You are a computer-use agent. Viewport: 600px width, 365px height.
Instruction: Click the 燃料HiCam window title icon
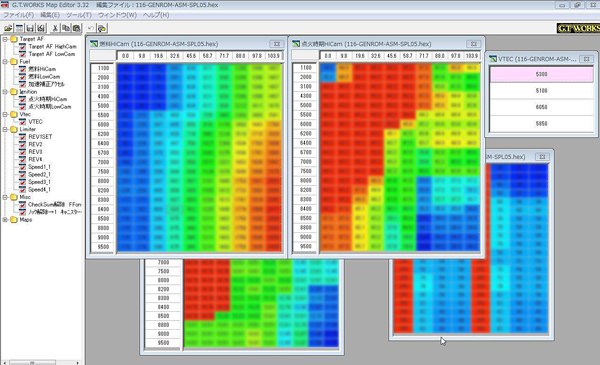[94, 44]
